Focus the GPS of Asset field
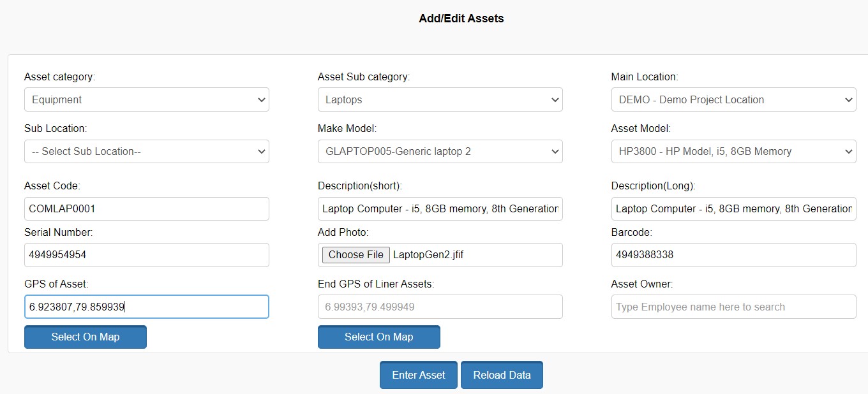Screen dimensions: 868x394 146,307
